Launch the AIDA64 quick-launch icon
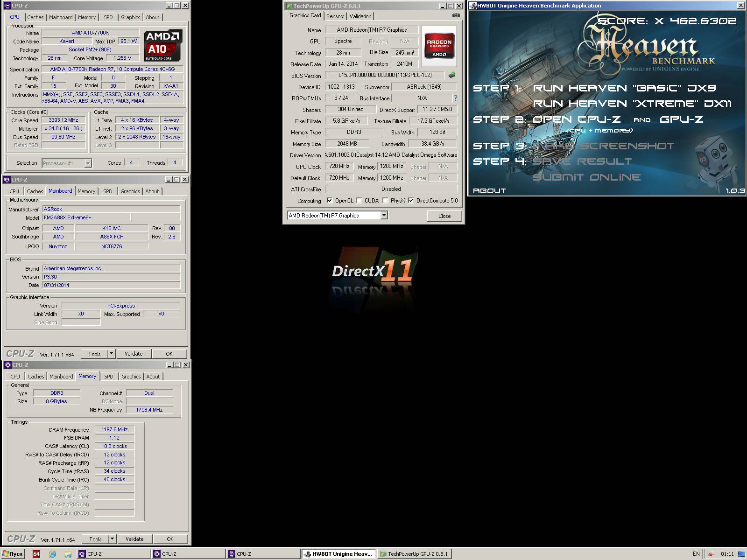 (x=36, y=554)
